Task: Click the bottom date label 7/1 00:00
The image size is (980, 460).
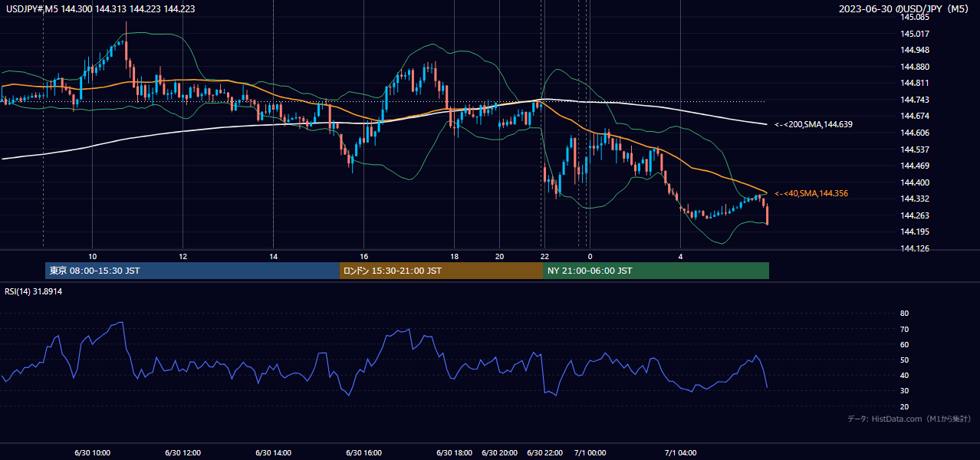Action: coord(590,452)
